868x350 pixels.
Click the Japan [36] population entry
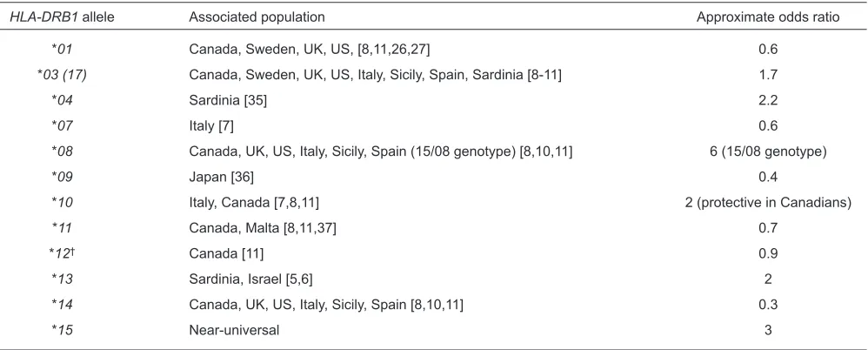(222, 178)
